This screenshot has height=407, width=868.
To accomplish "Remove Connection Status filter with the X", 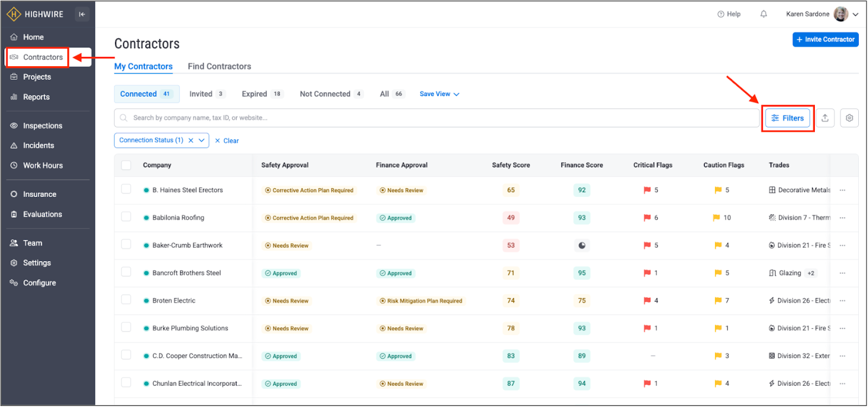I will (x=191, y=141).
